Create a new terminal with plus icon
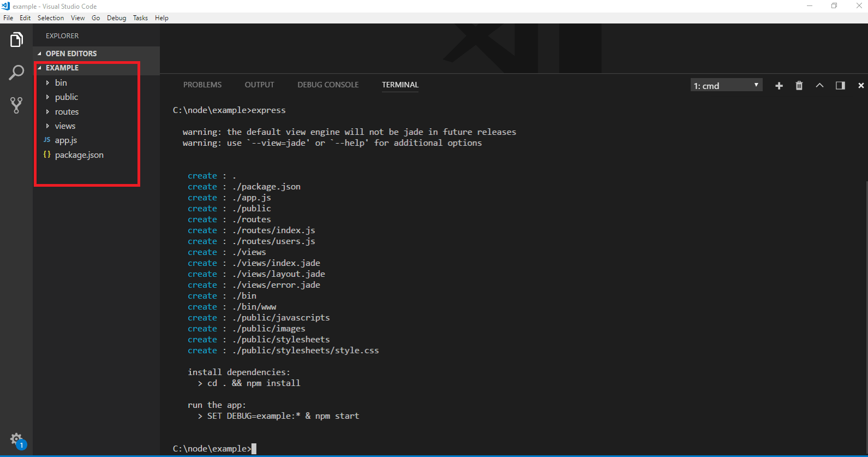Image resolution: width=868 pixels, height=457 pixels. coord(779,86)
